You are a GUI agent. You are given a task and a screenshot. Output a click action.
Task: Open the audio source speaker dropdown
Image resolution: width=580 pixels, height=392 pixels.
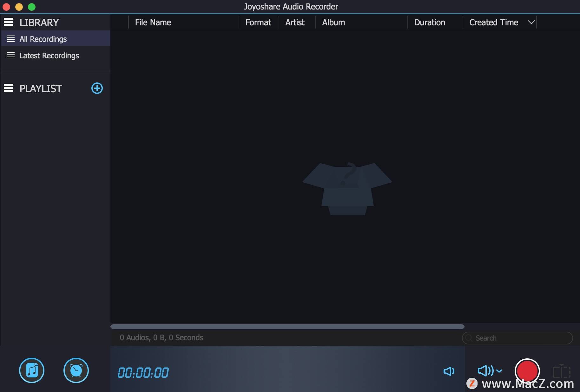point(490,370)
